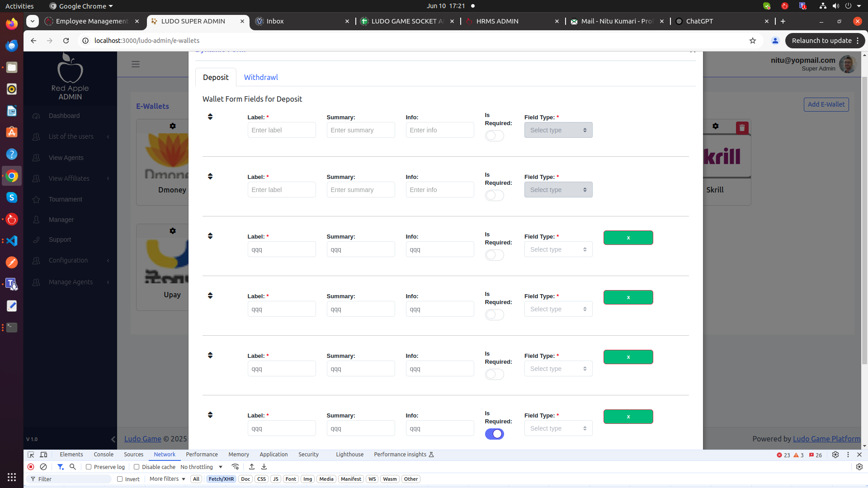Click the browser reload icon

(x=66, y=41)
